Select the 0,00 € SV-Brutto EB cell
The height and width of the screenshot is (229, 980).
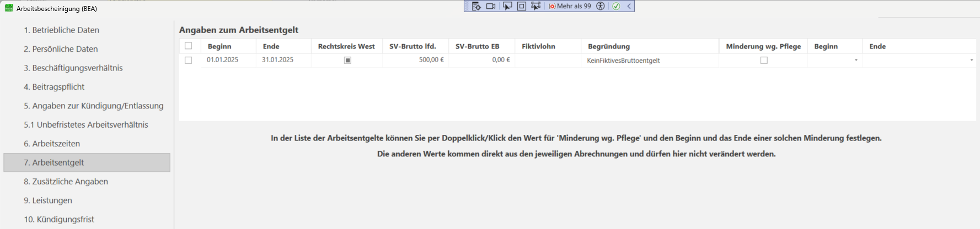coord(481,60)
